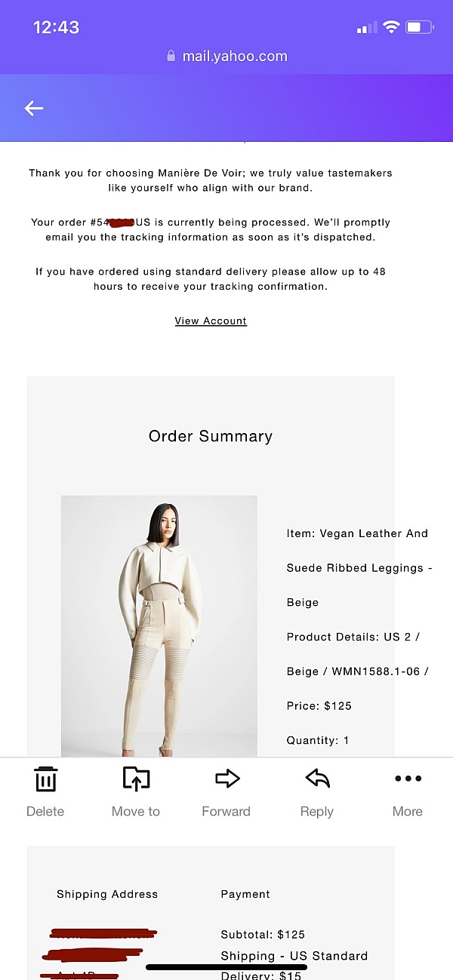Open the View Account link
453x980 pixels.
pyautogui.click(x=211, y=321)
